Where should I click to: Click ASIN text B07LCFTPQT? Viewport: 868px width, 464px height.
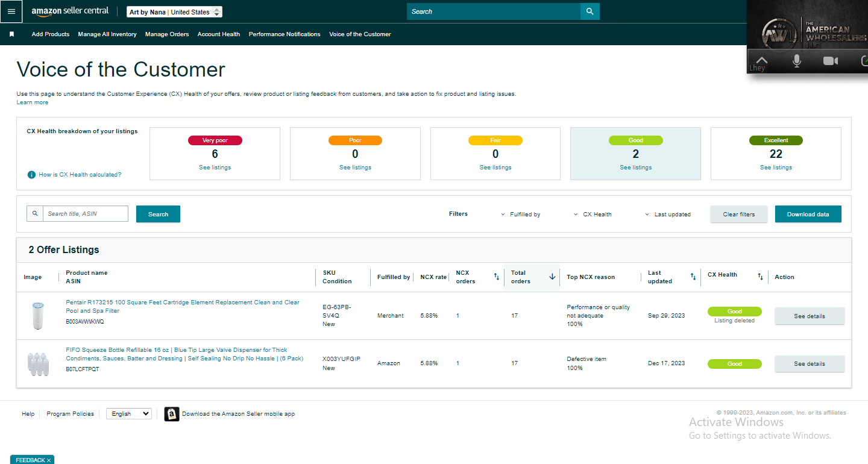pyautogui.click(x=83, y=369)
